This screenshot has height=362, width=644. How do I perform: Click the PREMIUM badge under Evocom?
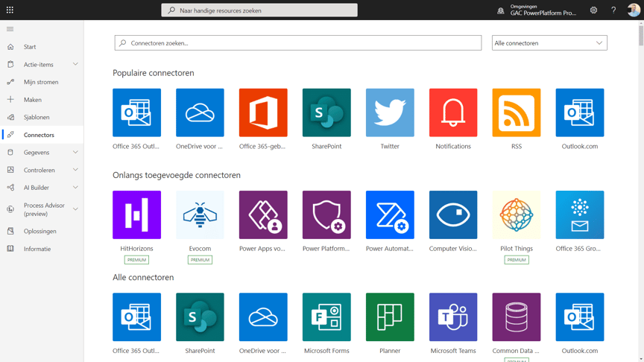200,260
